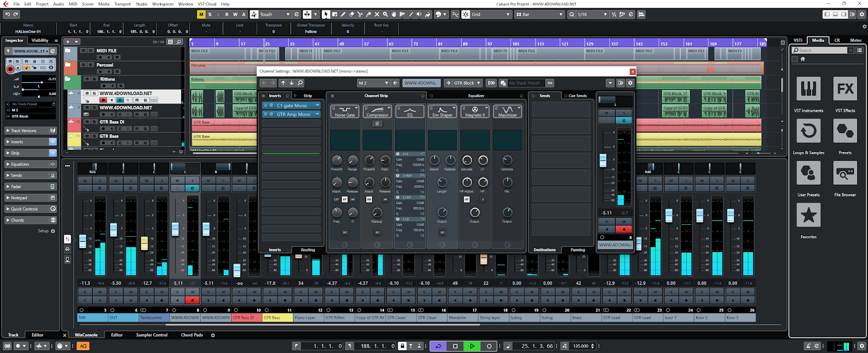Open 1/16 quantize preset dropdown

click(592, 15)
